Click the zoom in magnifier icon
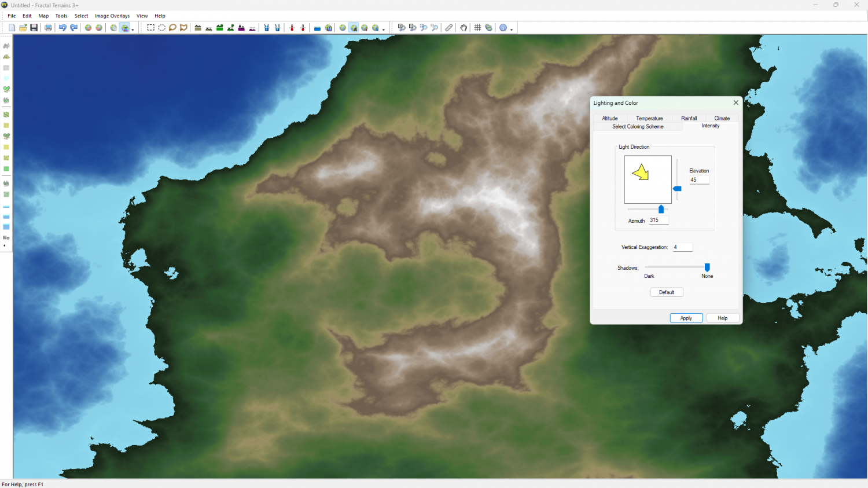This screenshot has width=868, height=488. 401,28
